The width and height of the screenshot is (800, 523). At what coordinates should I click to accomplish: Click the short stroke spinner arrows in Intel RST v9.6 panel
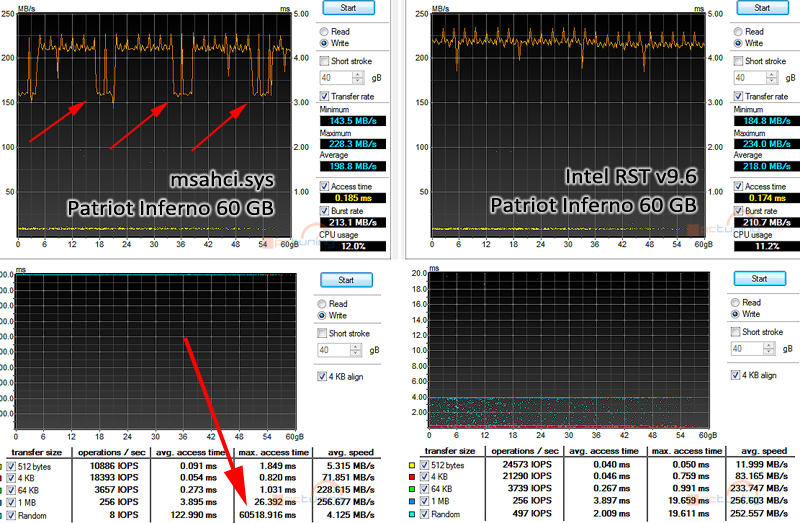pos(772,78)
